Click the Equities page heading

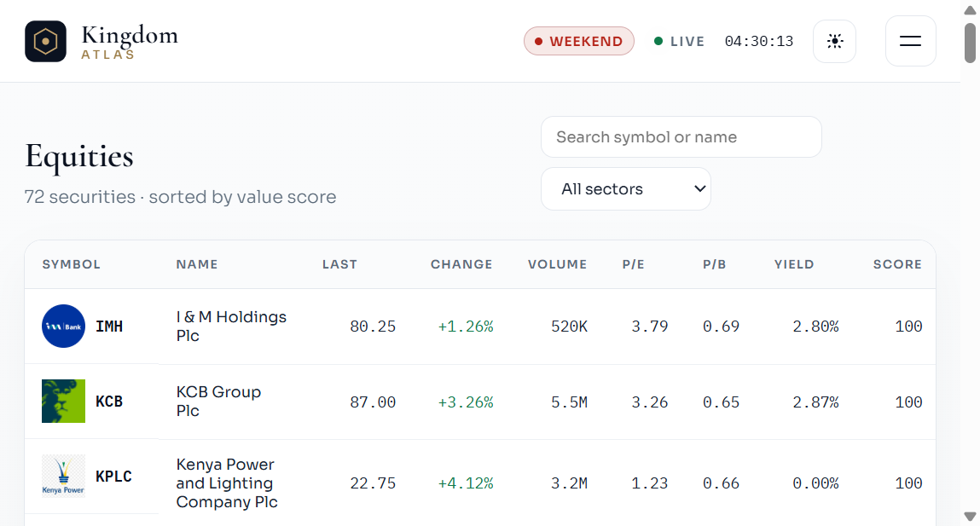(79, 156)
